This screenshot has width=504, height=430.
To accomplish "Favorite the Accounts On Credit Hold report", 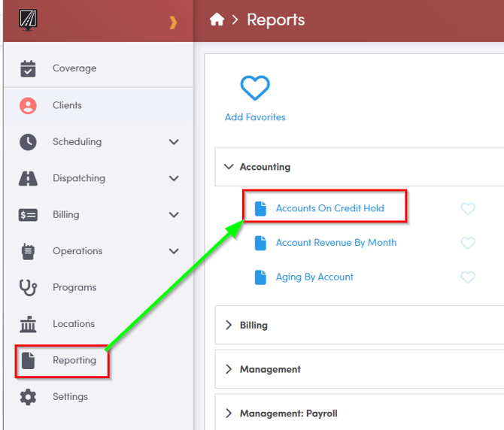I will click(x=468, y=208).
